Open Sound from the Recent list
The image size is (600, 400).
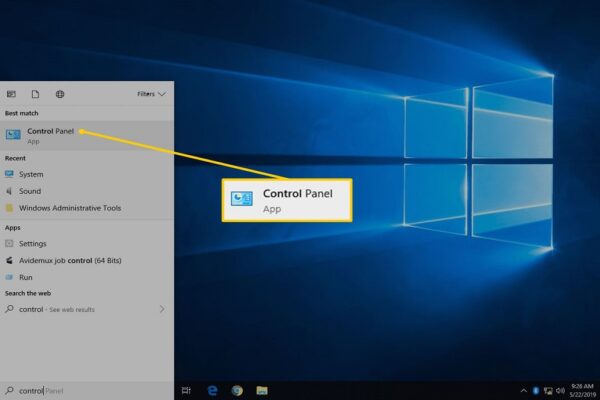(x=87, y=191)
